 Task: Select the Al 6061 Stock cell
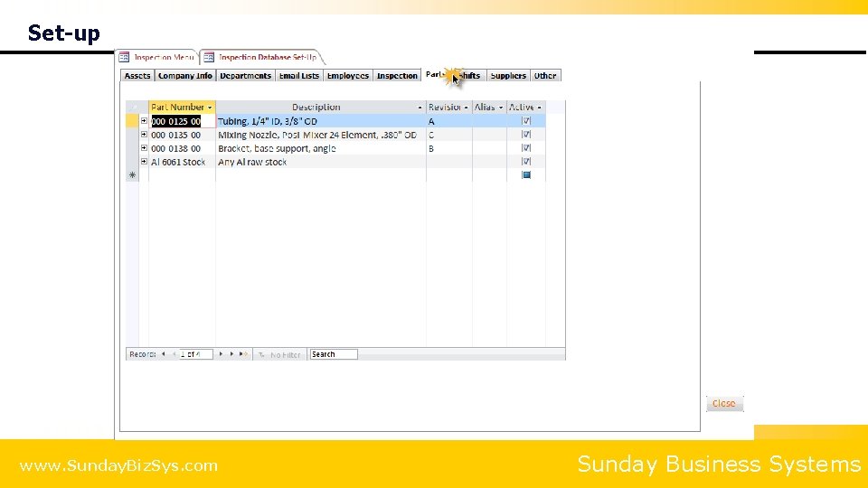182,162
